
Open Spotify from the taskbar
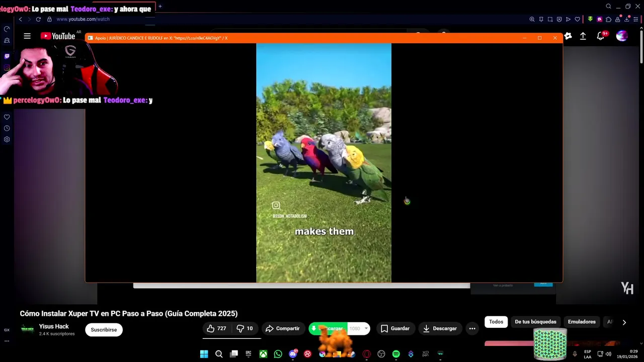(x=396, y=354)
